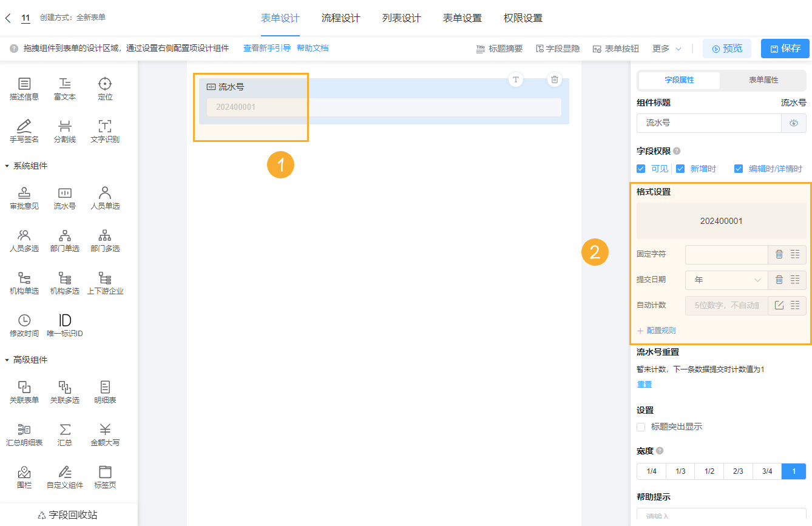Uncheck the 新增时 permission checkbox
812x526 pixels.
pyautogui.click(x=680, y=169)
